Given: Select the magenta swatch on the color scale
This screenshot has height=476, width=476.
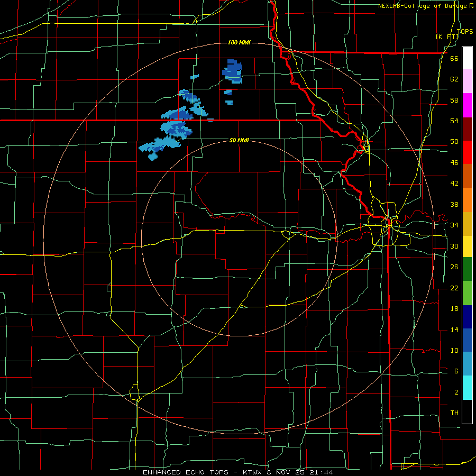Looking at the screenshot, I should tap(467, 105).
